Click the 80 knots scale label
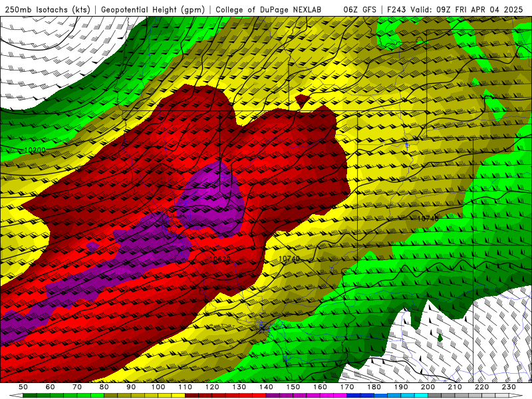 pos(104,387)
